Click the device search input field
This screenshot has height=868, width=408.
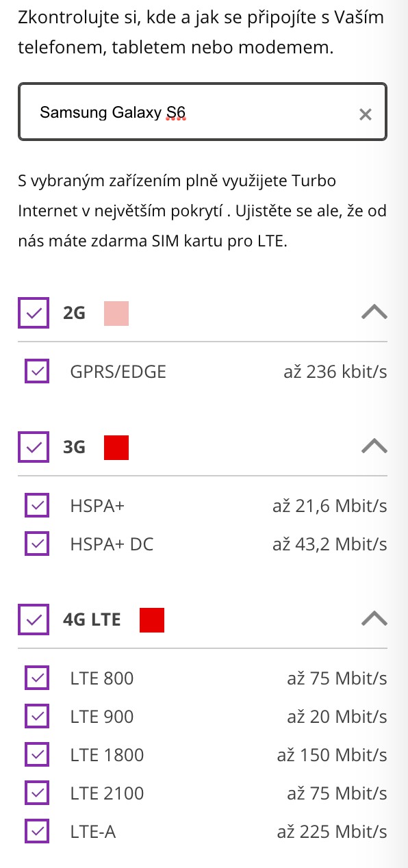coord(203,112)
